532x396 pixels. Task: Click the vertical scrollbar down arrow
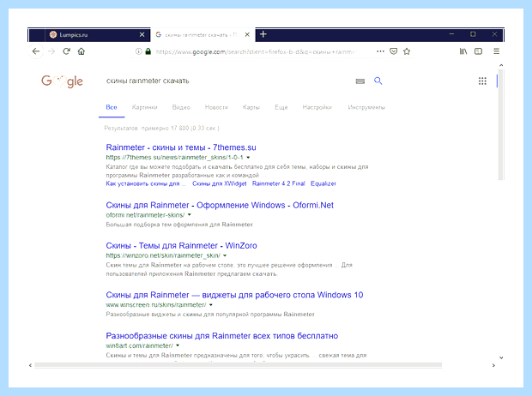pos(501,357)
